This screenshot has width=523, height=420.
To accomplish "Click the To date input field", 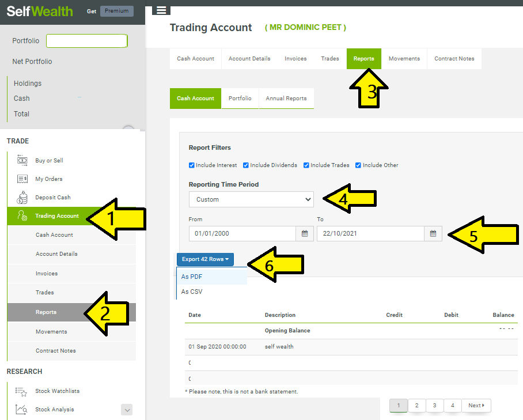I will coord(370,233).
